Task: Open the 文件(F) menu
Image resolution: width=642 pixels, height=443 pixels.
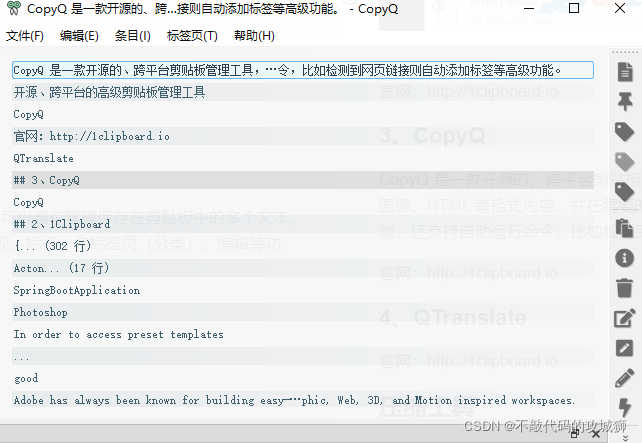Action: point(25,36)
